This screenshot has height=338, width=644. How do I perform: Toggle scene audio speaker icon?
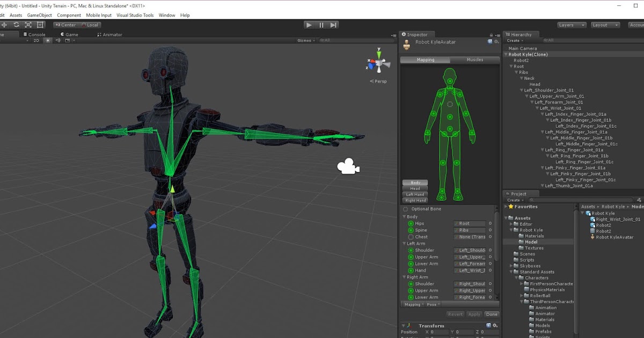point(57,40)
